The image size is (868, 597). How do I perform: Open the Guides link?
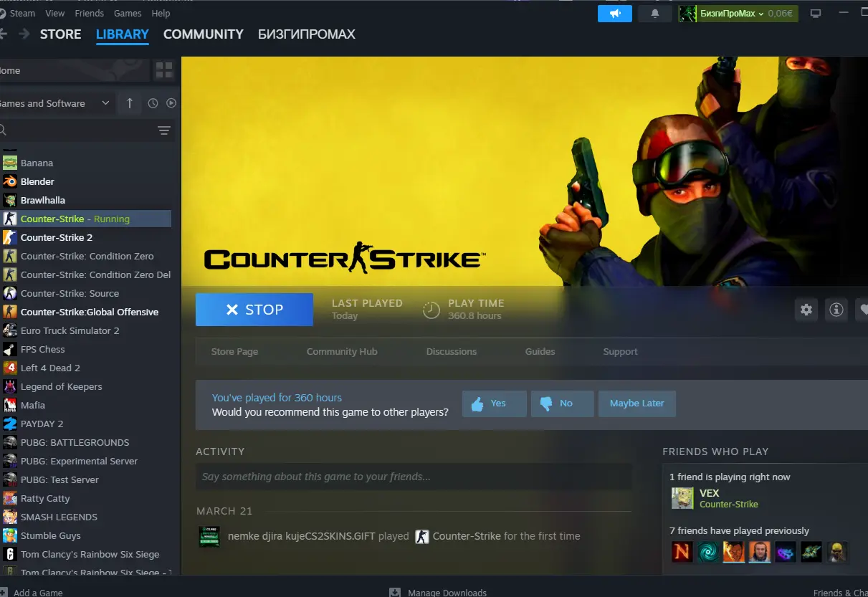540,351
